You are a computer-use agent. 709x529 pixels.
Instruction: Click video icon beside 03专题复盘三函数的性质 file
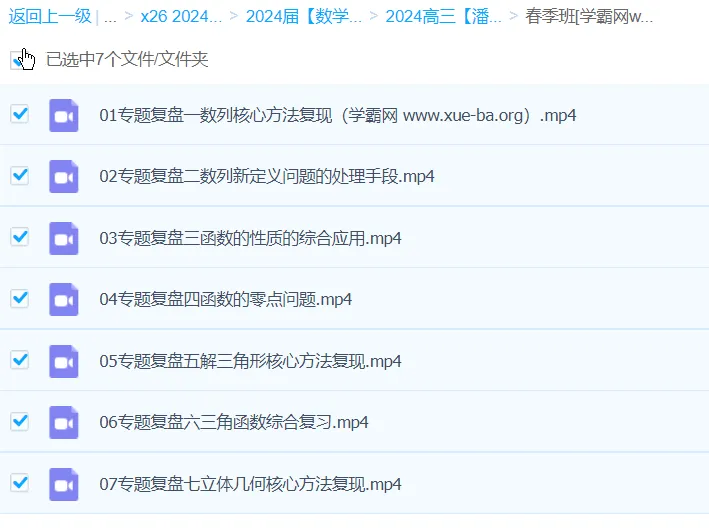pos(64,239)
